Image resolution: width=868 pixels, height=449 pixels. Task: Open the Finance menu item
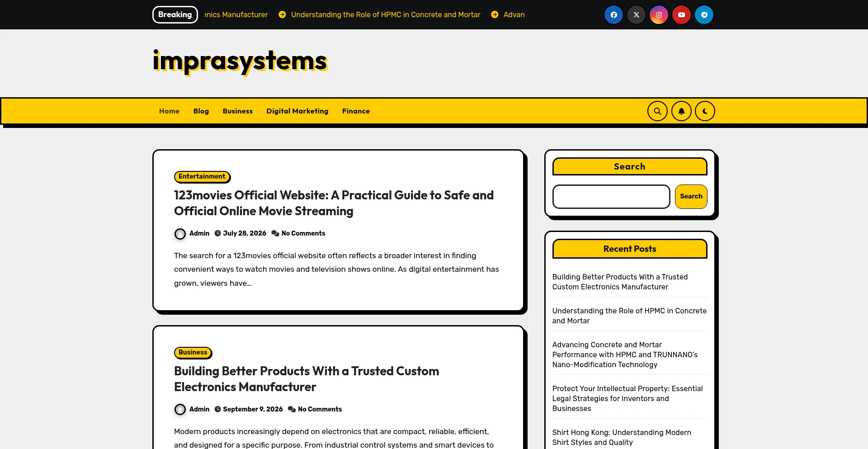point(356,111)
